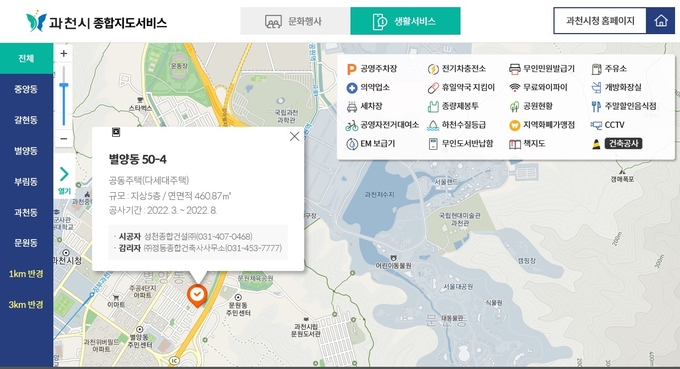Screen dimensions: 680x369
Task: Expand the side panel with 열기 arrow
Action: click(64, 180)
